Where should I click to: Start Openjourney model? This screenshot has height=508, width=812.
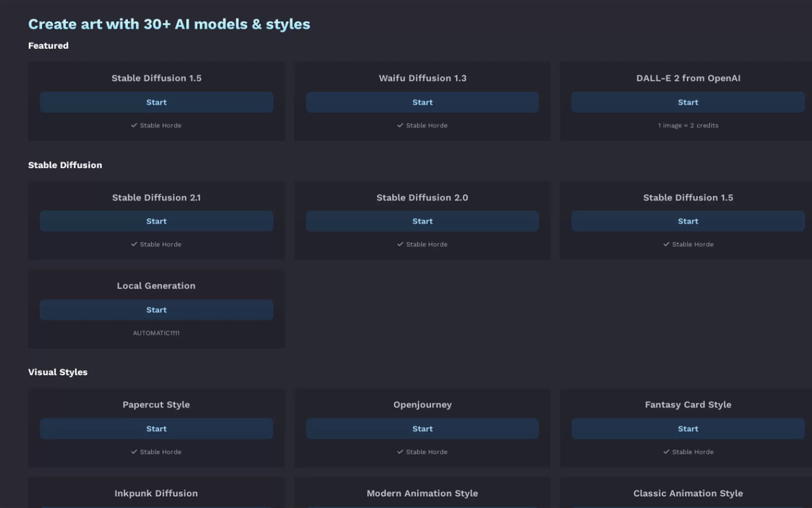click(x=422, y=429)
